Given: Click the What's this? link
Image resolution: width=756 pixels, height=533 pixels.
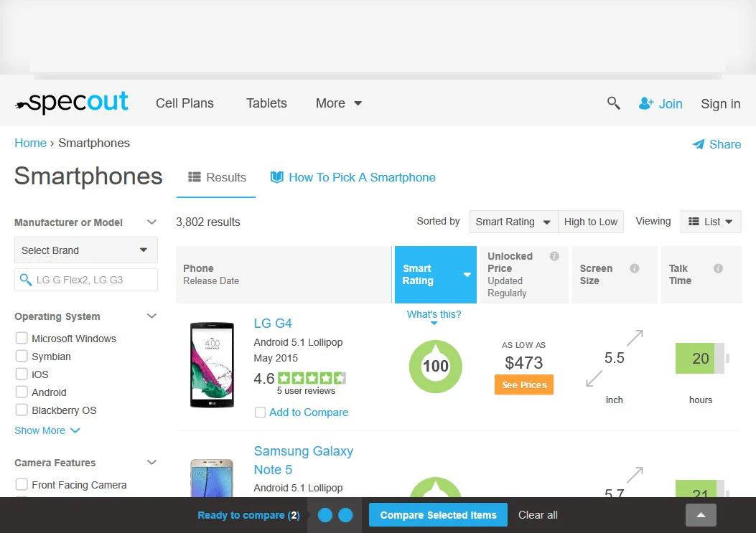Looking at the screenshot, I should point(434,315).
